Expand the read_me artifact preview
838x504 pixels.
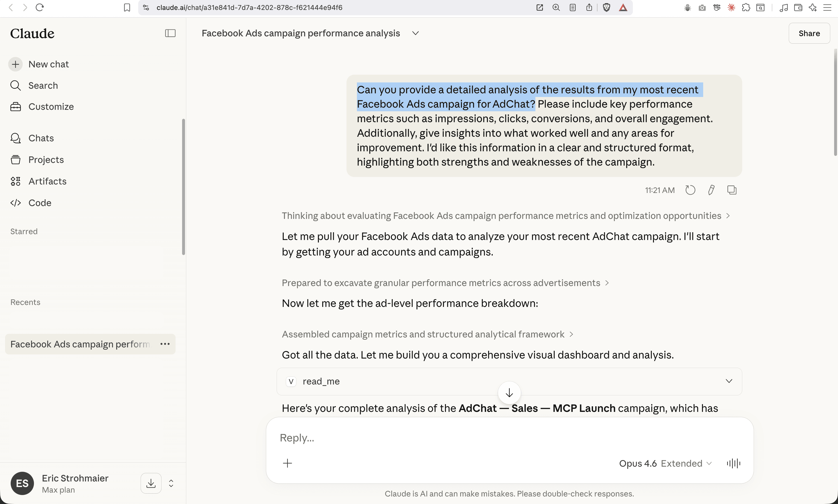point(729,381)
